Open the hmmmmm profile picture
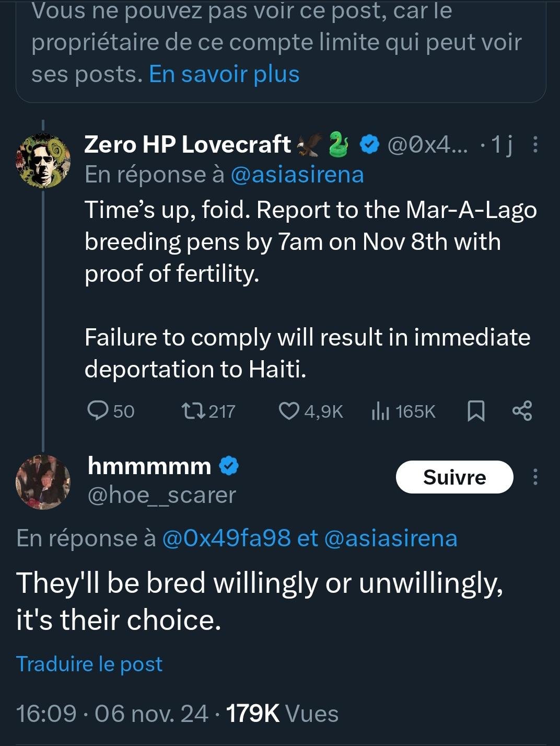 click(43, 482)
